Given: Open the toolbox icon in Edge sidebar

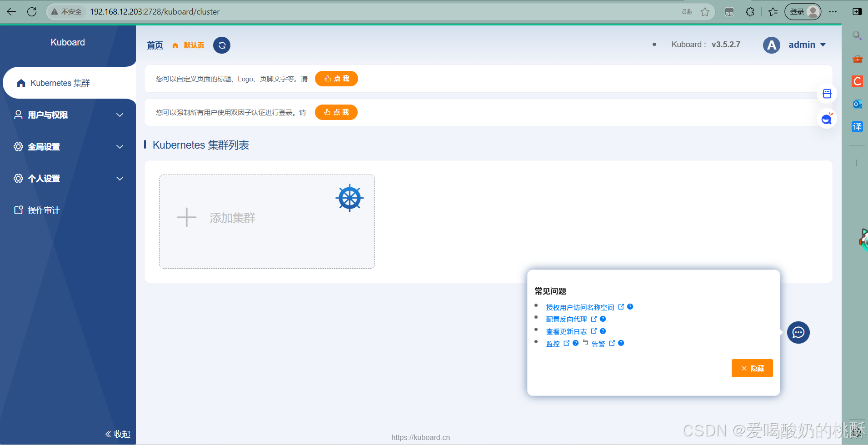Looking at the screenshot, I should [857, 59].
